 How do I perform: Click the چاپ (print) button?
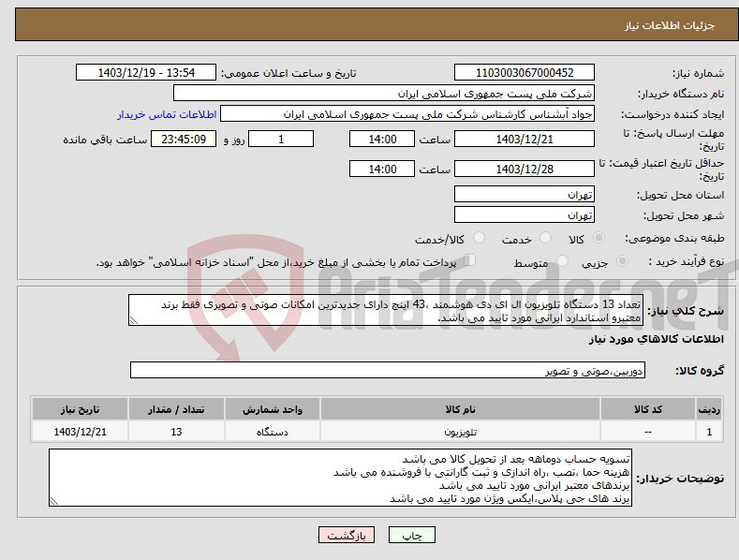click(411, 536)
